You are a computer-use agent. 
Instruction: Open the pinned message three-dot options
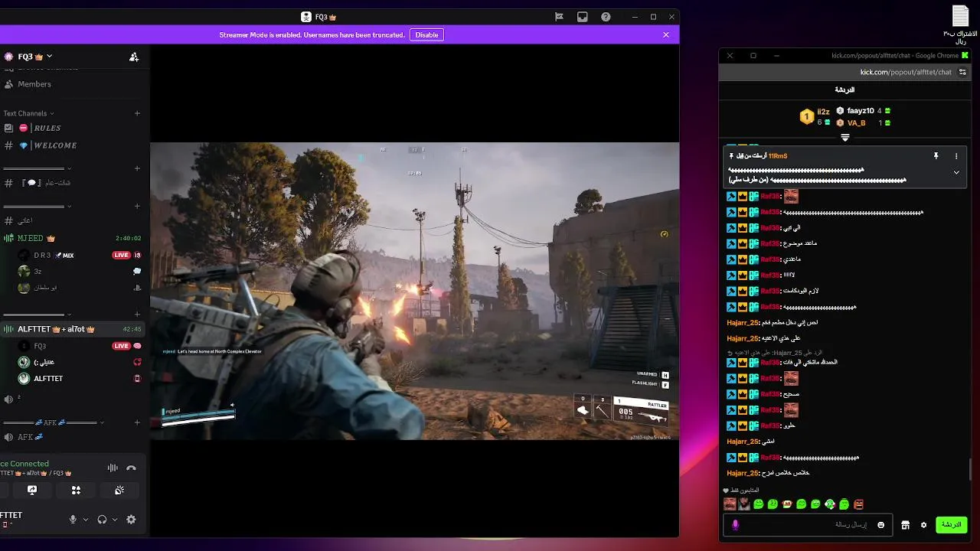956,156
